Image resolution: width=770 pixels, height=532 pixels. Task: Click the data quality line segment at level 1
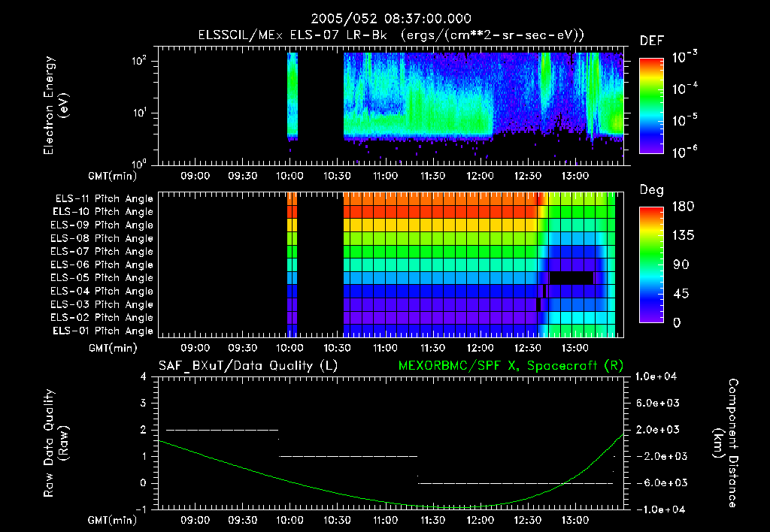[x=348, y=456]
